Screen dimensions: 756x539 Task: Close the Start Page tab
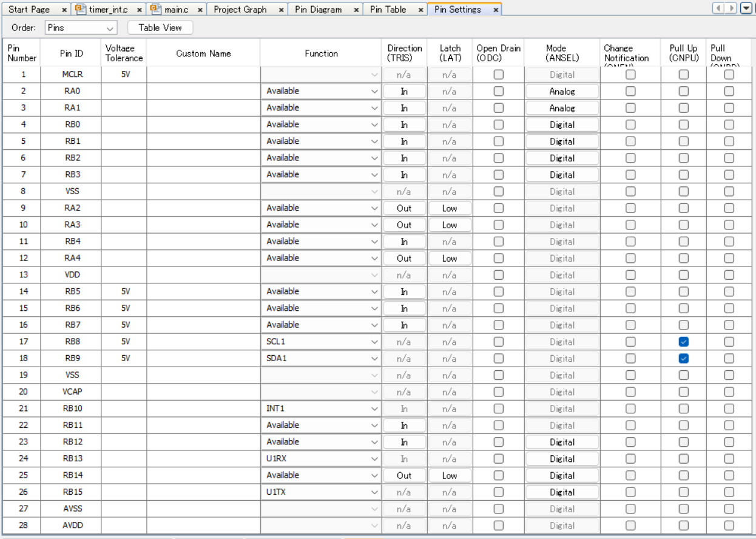(64, 10)
